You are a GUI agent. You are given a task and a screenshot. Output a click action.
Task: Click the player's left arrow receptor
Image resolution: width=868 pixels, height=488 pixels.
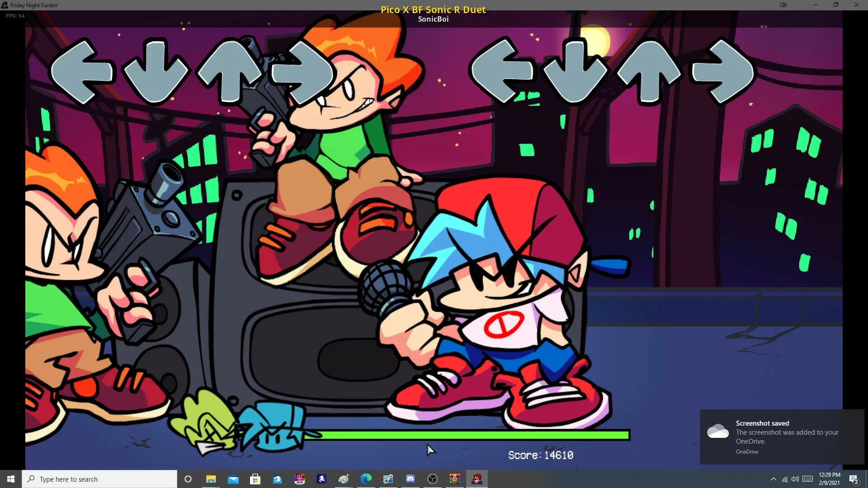pos(501,71)
